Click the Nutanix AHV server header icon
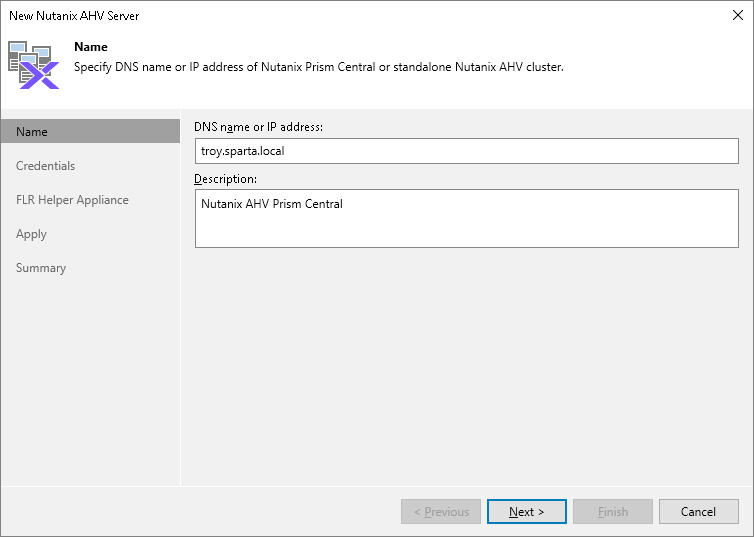Screen dimensions: 754x537 [x=33, y=65]
